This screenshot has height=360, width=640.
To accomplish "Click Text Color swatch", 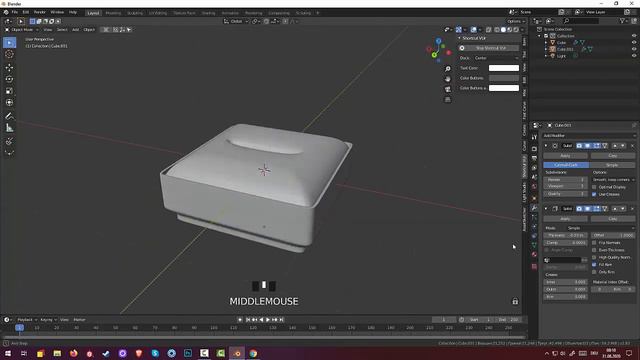I will 504,68.
